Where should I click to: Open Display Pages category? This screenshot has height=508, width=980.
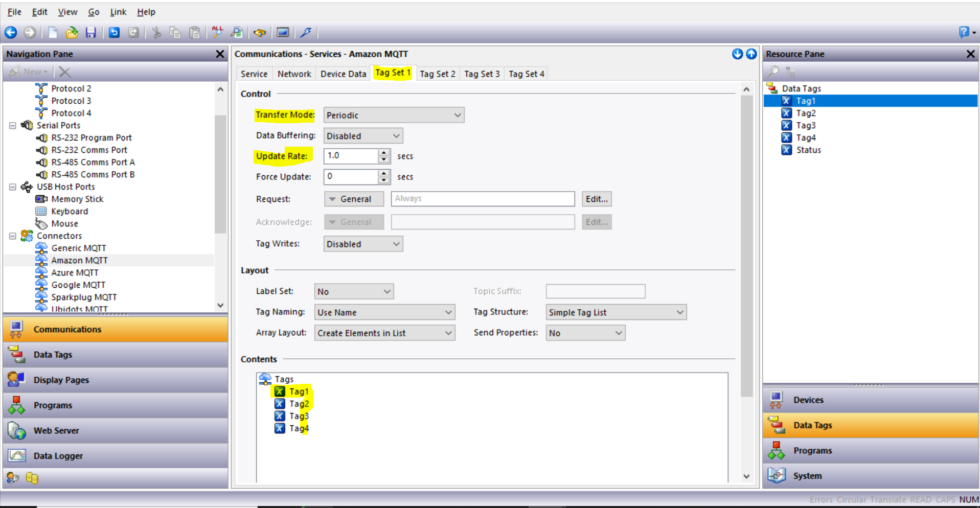coord(116,380)
